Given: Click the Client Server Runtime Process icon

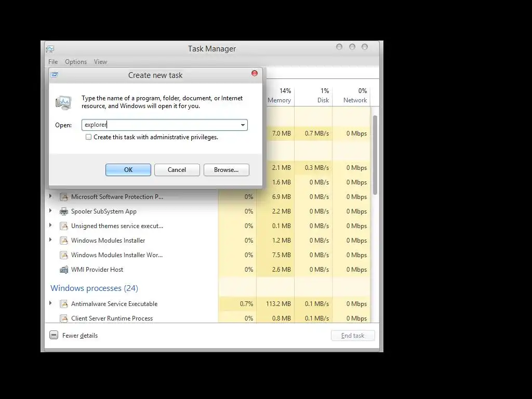Looking at the screenshot, I should pos(64,318).
